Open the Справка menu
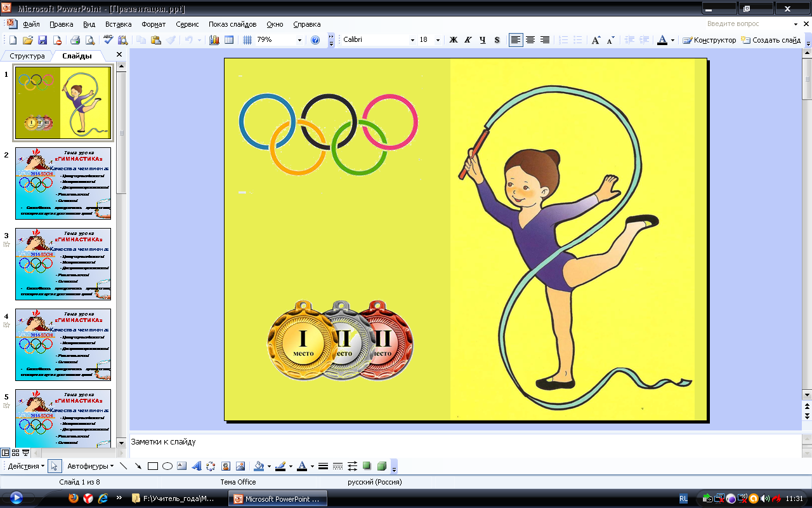 point(307,24)
